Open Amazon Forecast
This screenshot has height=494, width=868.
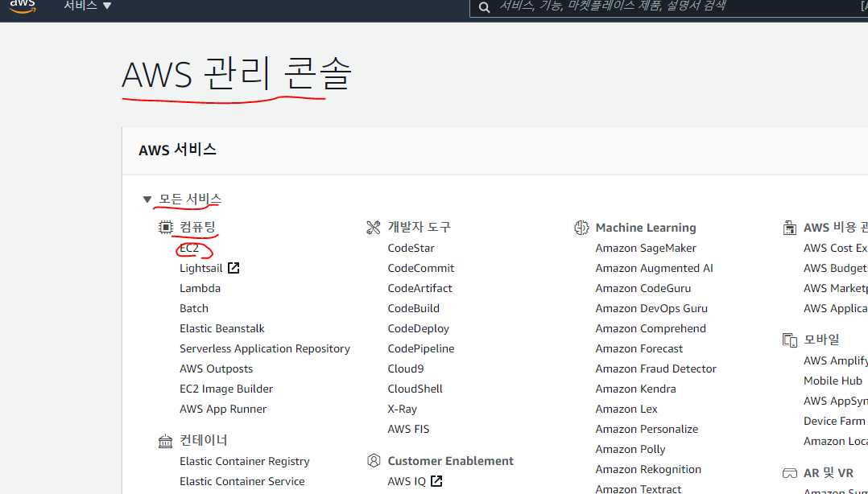[x=639, y=348]
